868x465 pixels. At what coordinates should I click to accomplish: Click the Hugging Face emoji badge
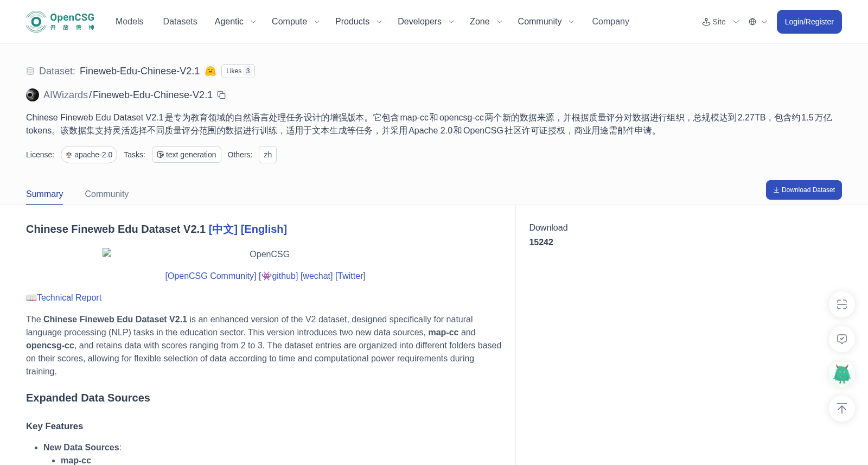point(210,71)
